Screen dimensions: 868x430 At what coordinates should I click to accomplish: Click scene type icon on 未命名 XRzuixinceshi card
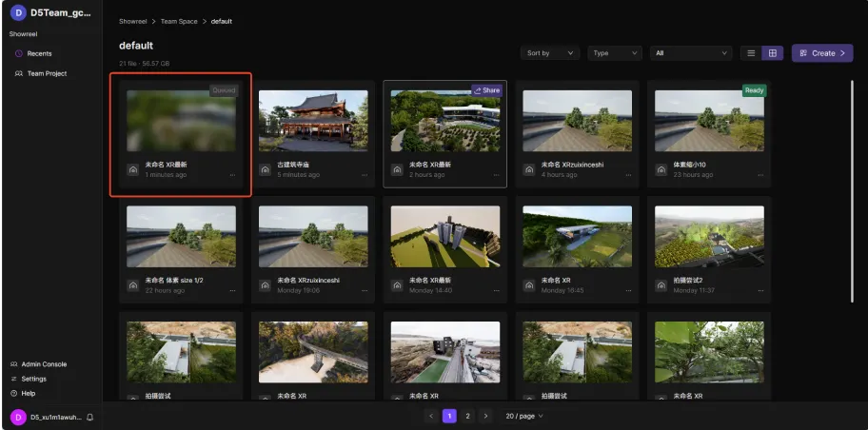530,169
